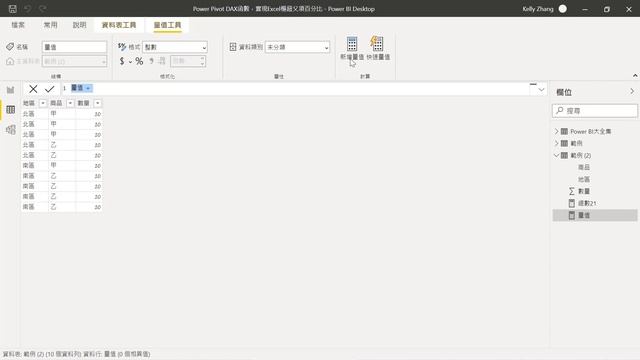Collapse the 範例 (2) table node

556,155
